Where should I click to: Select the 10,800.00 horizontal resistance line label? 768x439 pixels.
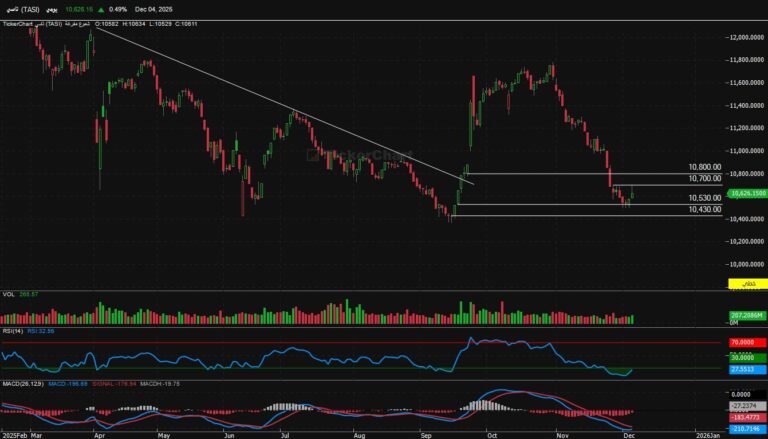tap(705, 167)
